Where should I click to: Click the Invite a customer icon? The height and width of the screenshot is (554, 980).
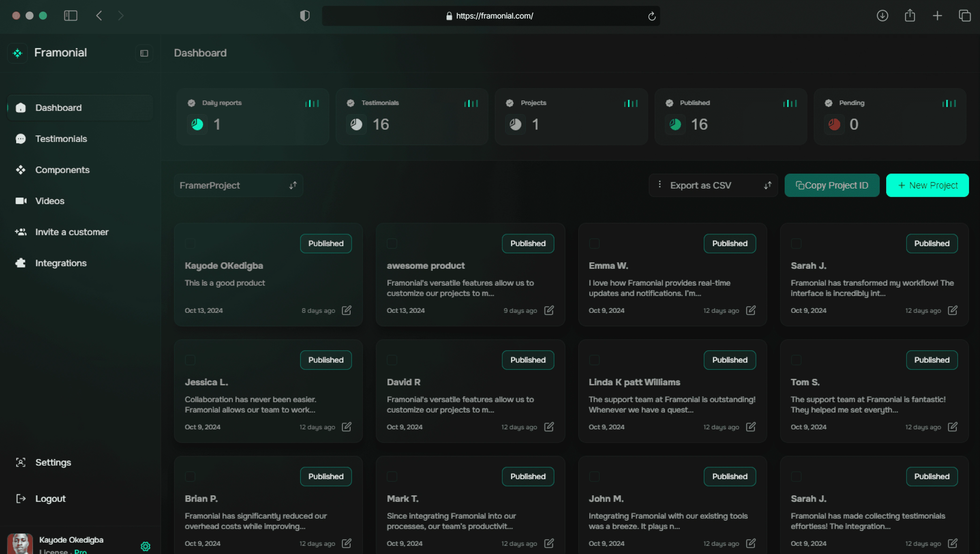[x=21, y=232]
